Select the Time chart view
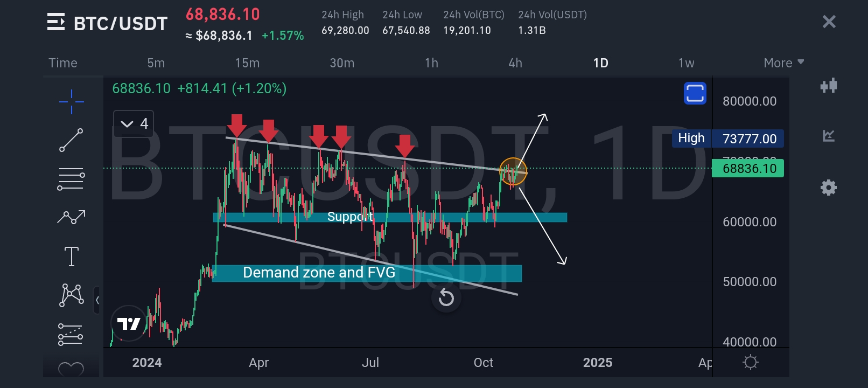This screenshot has width=868, height=388. tap(63, 63)
